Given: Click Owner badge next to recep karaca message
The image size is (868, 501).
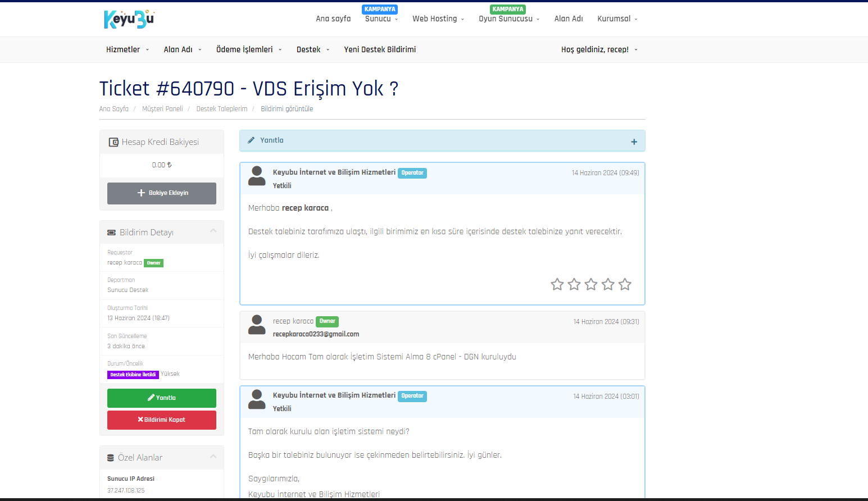Looking at the screenshot, I should point(327,322).
